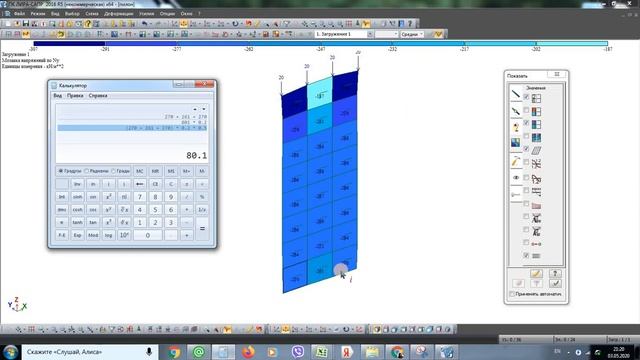Click the question help button in Показать panel
640x360 pixels.
(x=555, y=273)
